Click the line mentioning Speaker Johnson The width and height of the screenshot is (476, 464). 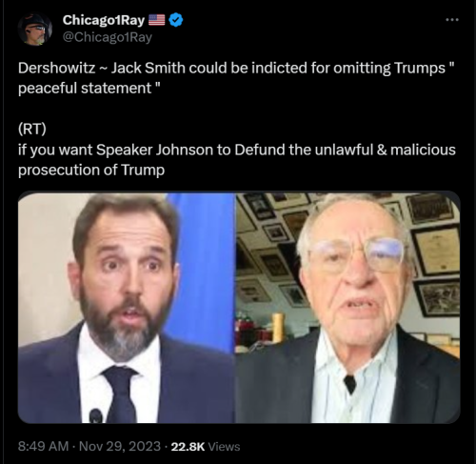tap(237, 150)
